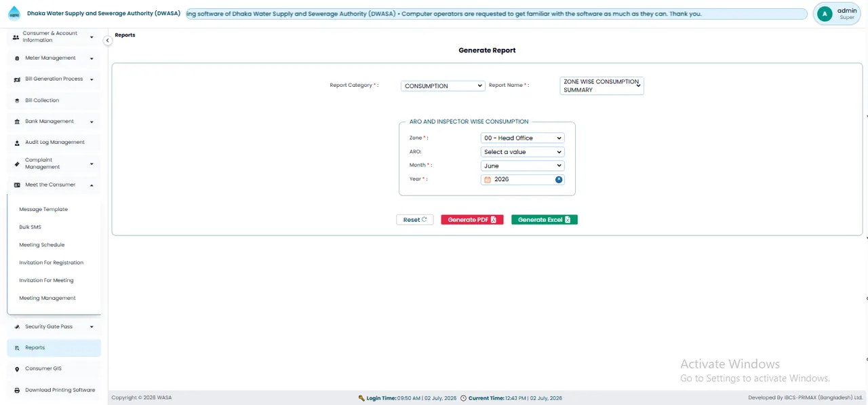Click the Reports icon in the sidebar
This screenshot has width=868, height=405.
click(x=17, y=348)
